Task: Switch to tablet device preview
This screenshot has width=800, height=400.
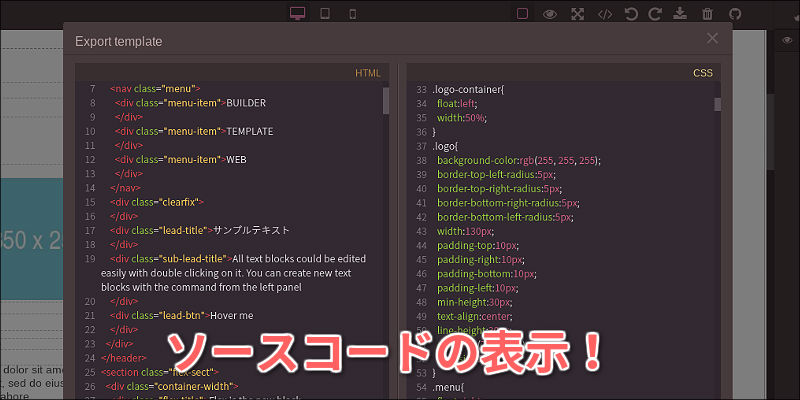Action: 324,14
